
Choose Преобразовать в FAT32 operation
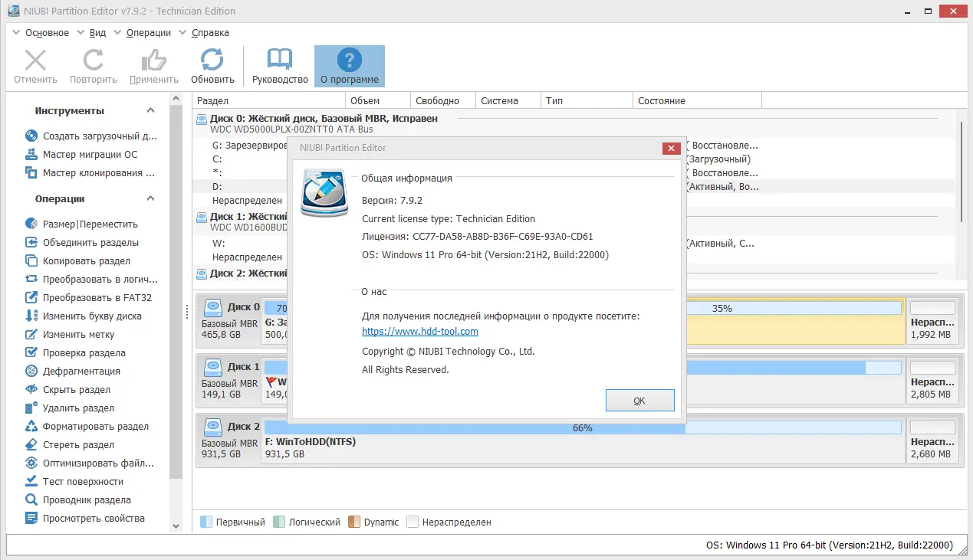click(88, 298)
